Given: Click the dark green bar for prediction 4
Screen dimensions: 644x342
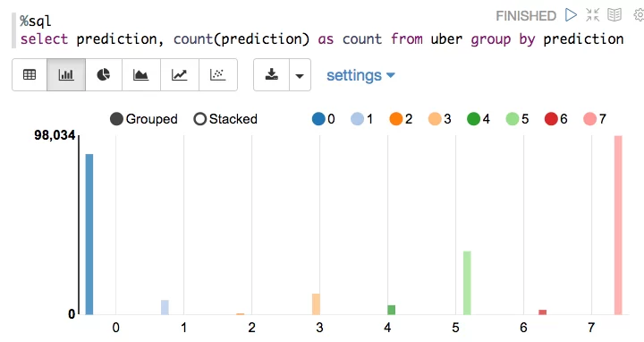Looking at the screenshot, I should click(392, 310).
